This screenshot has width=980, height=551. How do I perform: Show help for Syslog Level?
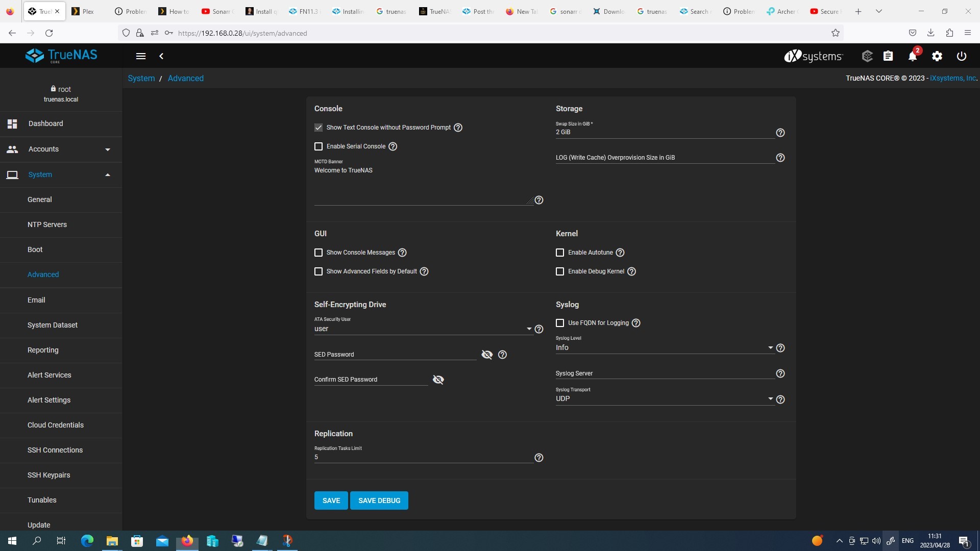pyautogui.click(x=780, y=348)
